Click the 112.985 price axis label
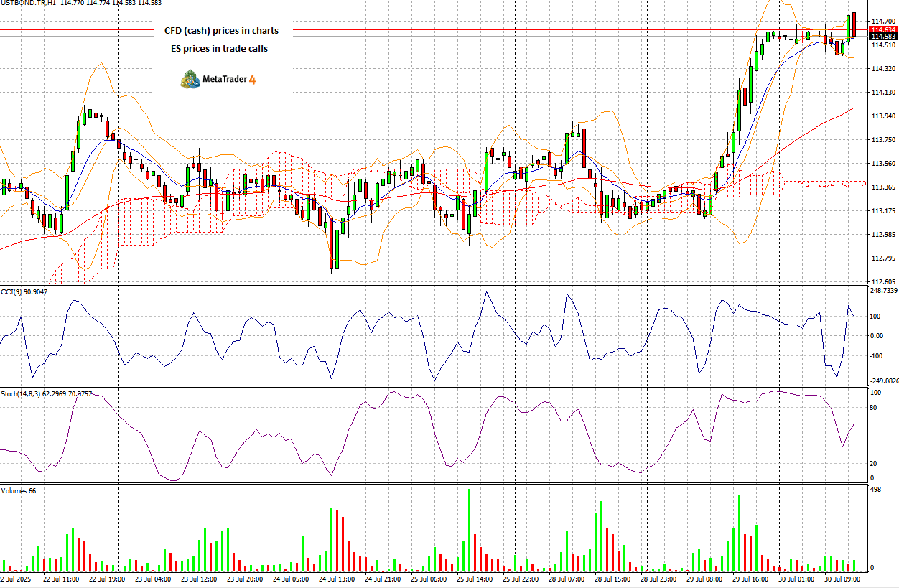Screen dimensions: 899x588 click(883, 235)
